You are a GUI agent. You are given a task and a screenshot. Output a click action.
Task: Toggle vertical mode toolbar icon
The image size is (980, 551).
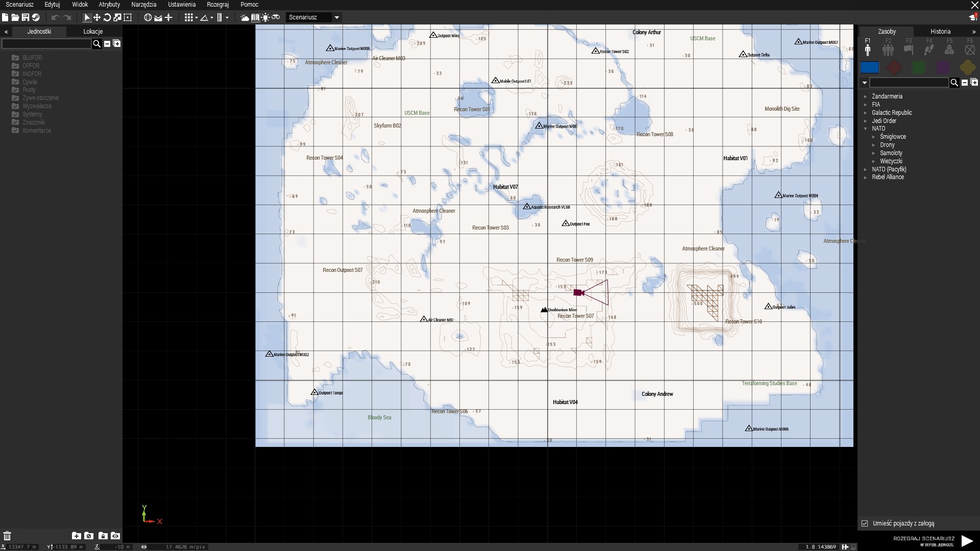168,17
